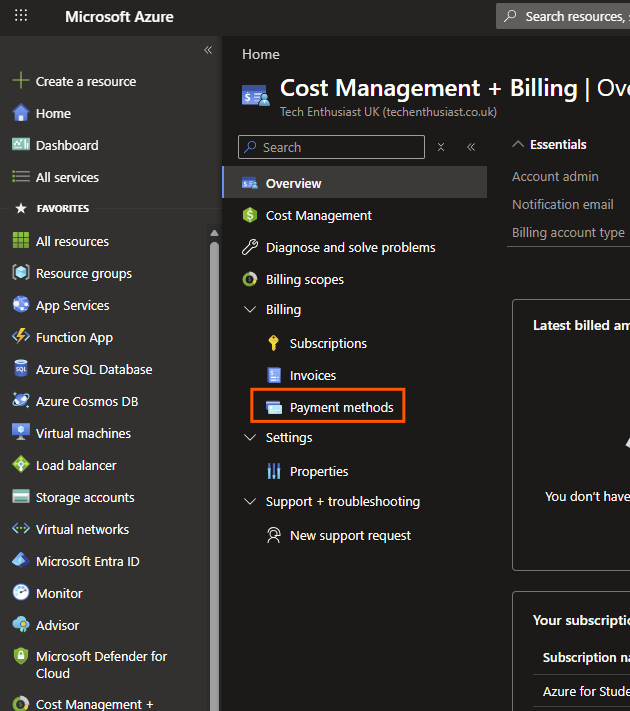Open Function App lightning icon in favorites
The image size is (630, 711).
click(21, 337)
